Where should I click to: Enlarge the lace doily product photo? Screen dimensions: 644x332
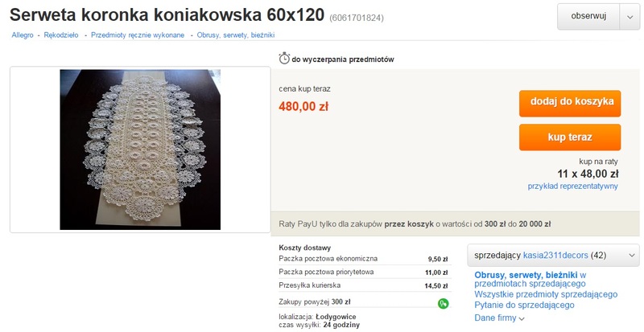pos(140,150)
